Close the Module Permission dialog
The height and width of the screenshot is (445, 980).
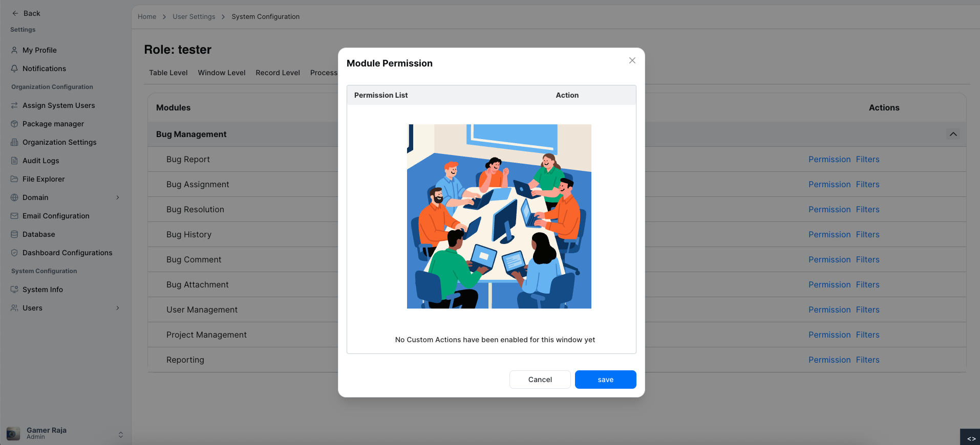(632, 60)
